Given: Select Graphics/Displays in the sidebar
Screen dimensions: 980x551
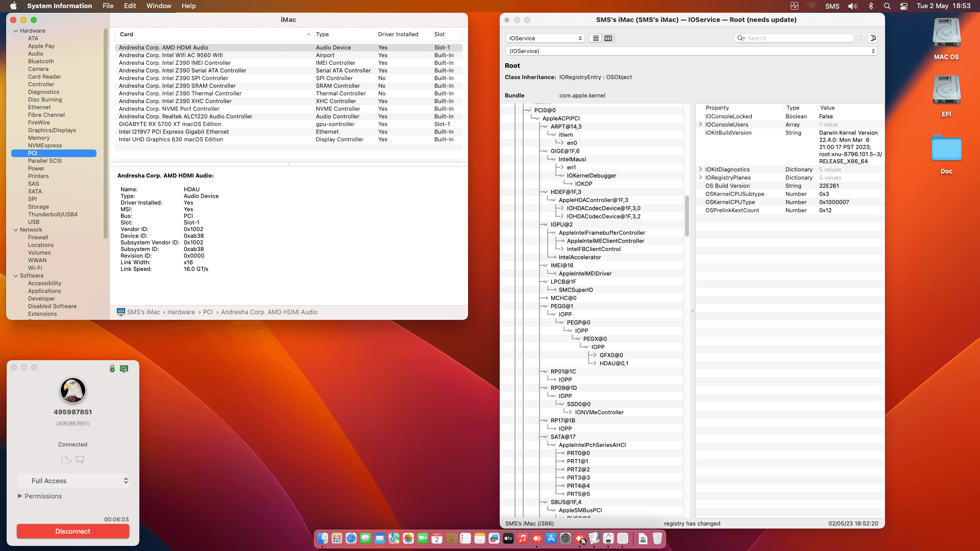Looking at the screenshot, I should coord(52,131).
